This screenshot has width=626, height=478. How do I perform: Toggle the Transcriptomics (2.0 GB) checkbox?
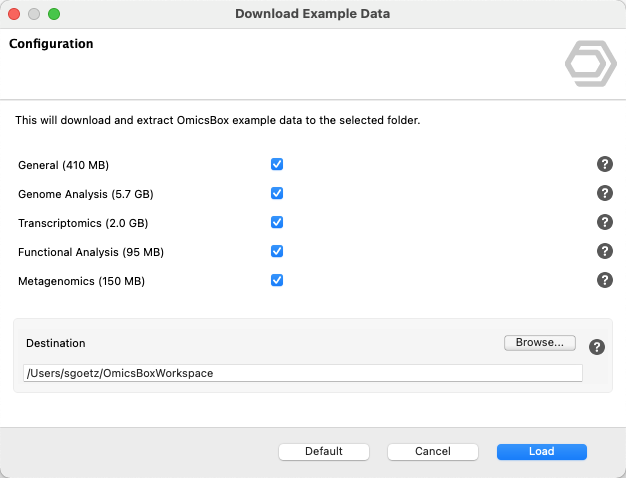pos(277,222)
